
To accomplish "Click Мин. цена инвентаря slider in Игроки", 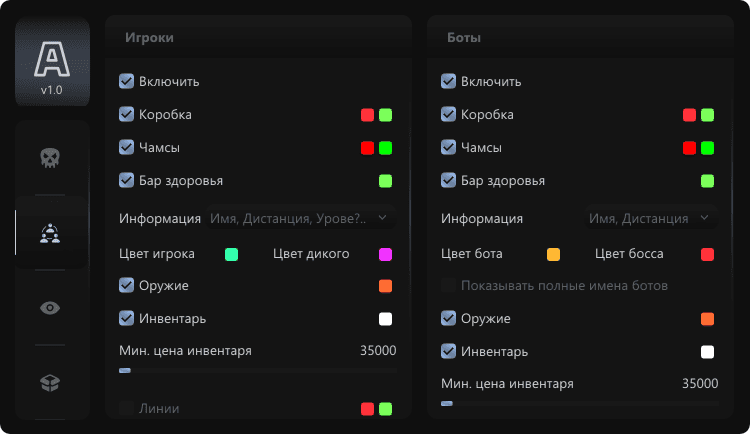I will [258, 370].
